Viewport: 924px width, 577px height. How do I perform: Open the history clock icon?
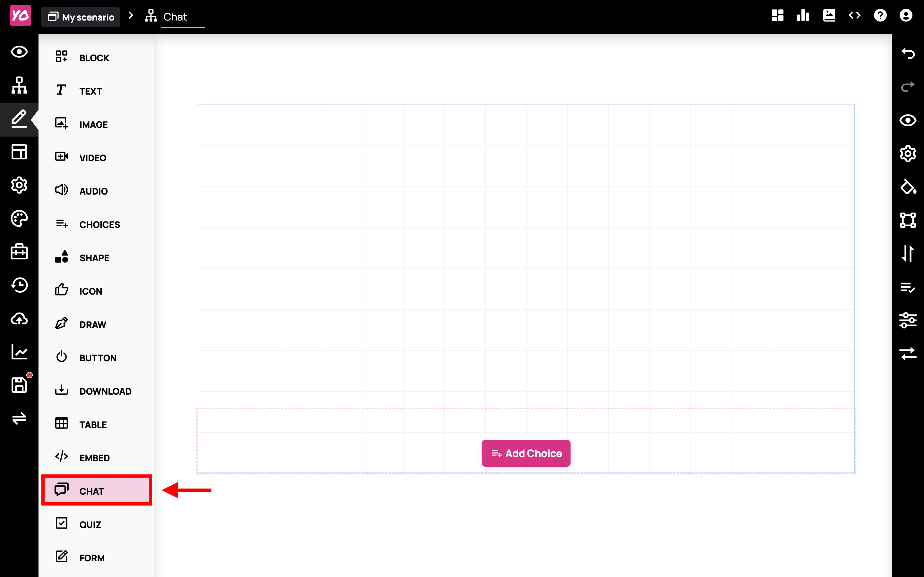pos(19,285)
